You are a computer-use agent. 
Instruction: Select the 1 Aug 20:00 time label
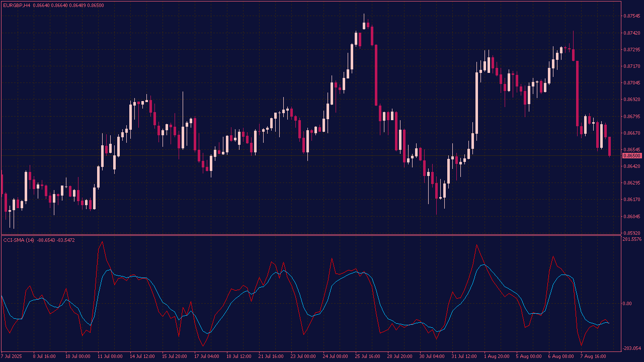point(497,356)
